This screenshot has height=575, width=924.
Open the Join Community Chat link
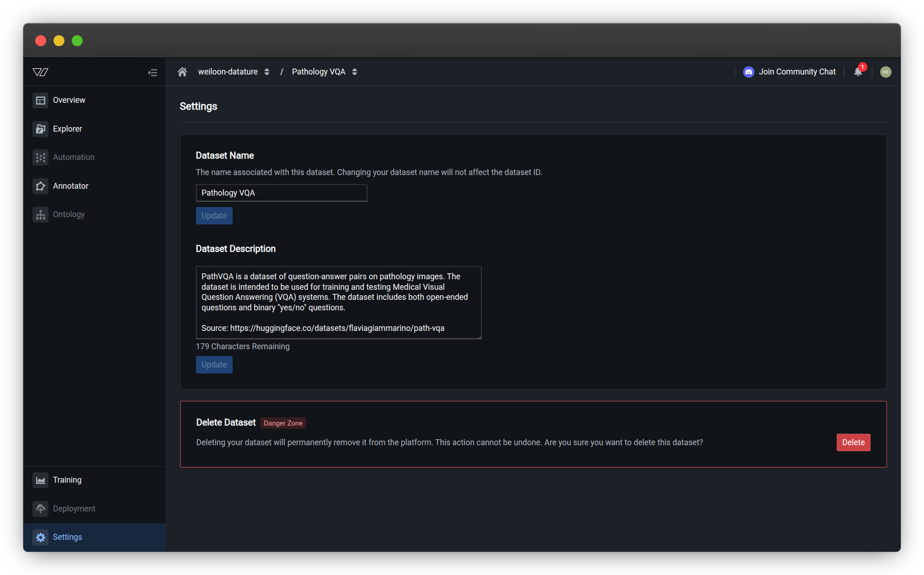pyautogui.click(x=797, y=72)
